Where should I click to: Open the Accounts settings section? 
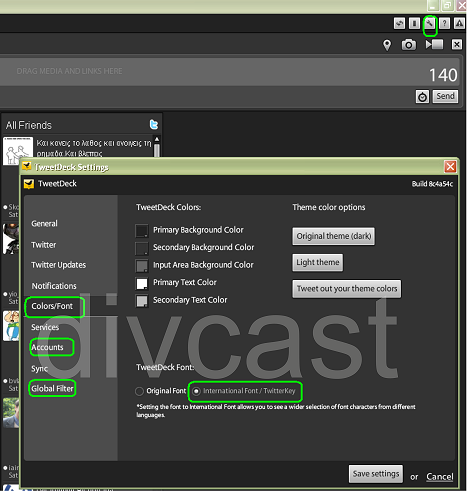tap(47, 347)
